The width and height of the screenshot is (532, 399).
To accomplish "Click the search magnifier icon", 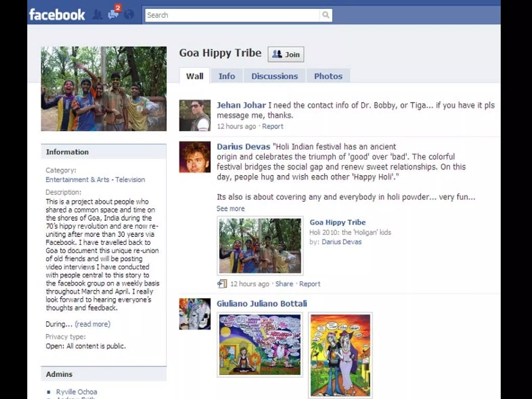I will click(326, 15).
